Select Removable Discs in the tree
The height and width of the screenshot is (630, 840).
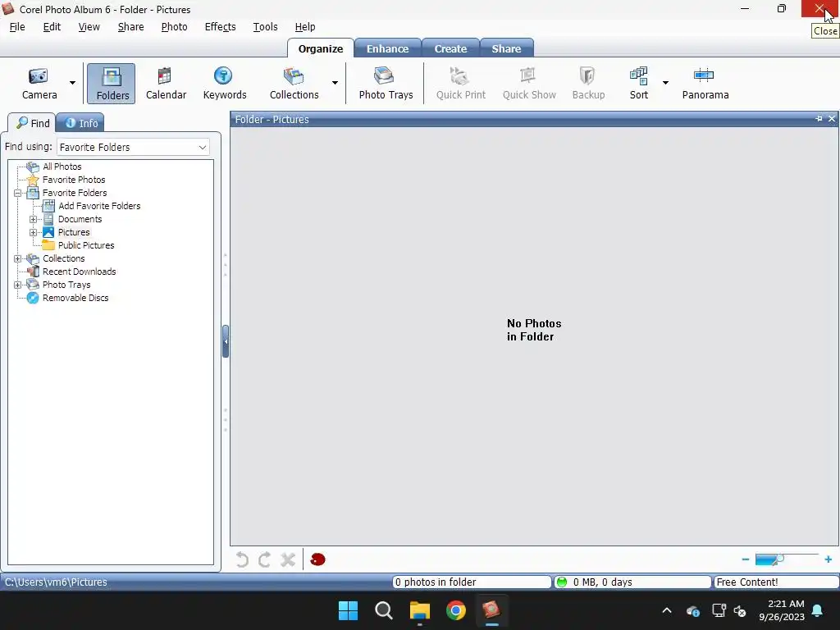pyautogui.click(x=75, y=298)
